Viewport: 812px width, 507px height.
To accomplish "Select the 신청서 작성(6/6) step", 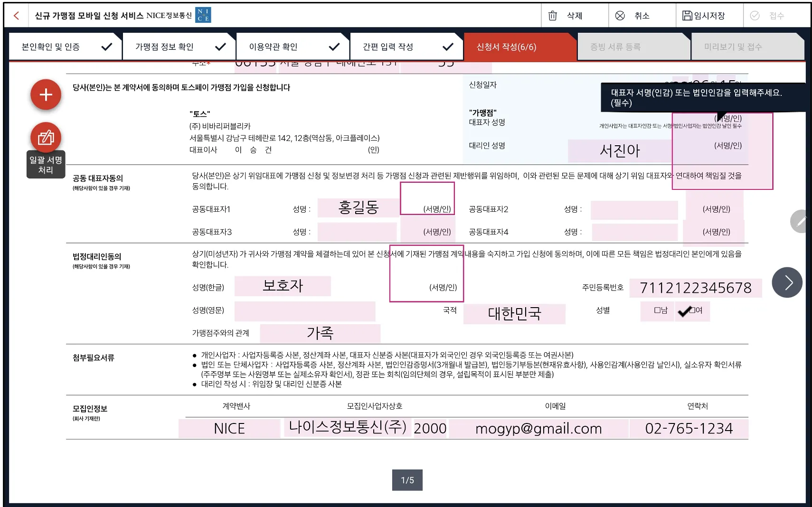I will 520,47.
